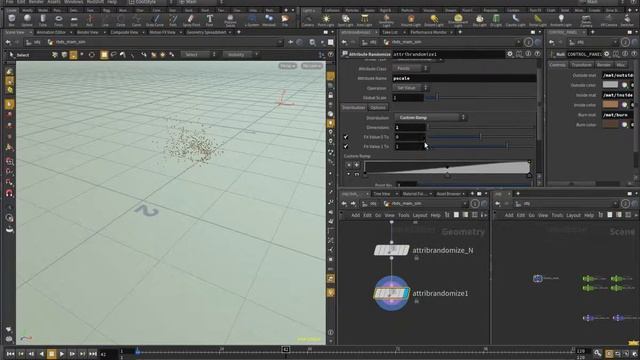The width and height of the screenshot is (640, 360).
Task: Open the Attribute Class dropdown
Action: tap(410, 69)
